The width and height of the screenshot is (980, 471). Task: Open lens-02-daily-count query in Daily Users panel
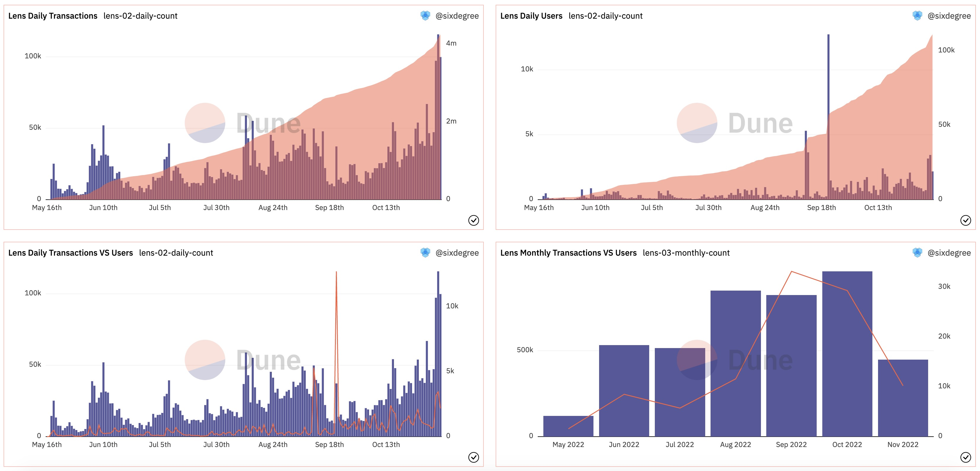(605, 16)
